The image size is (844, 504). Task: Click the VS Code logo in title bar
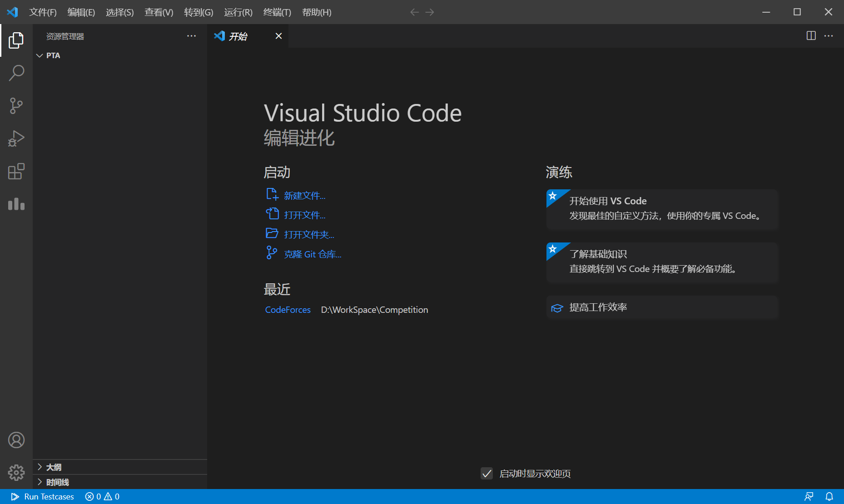[12, 12]
